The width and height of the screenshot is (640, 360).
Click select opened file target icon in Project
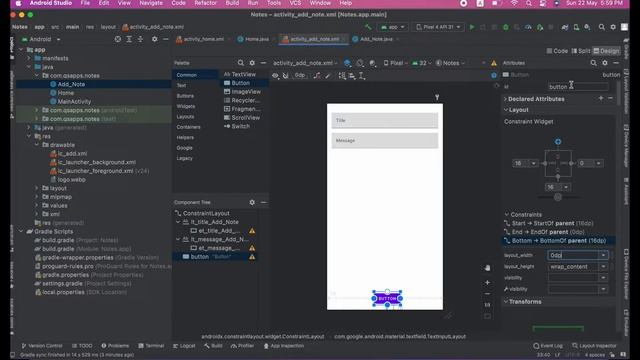(x=118, y=39)
